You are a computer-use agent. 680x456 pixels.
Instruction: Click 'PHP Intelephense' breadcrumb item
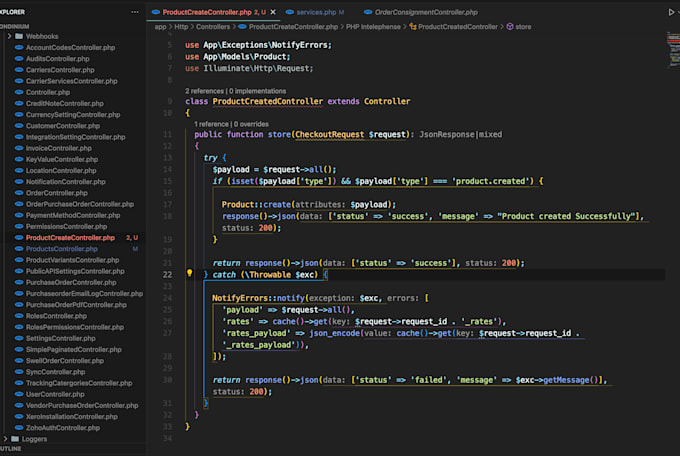(x=373, y=27)
